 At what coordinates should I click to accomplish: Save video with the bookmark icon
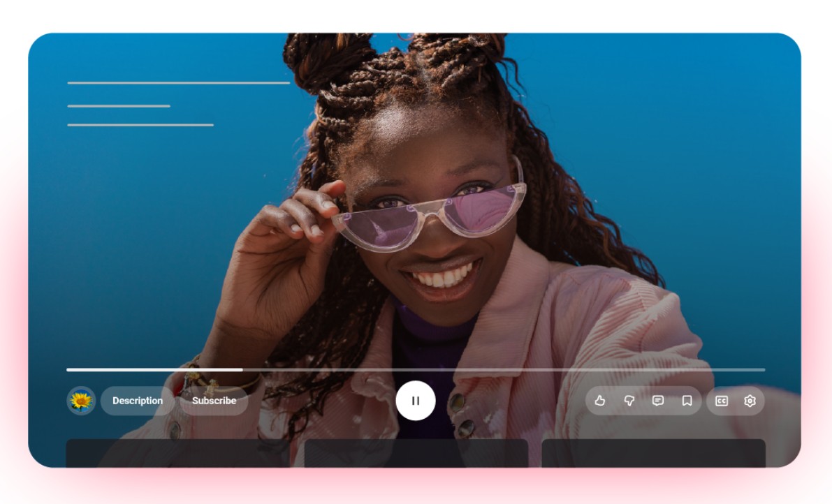tap(687, 401)
